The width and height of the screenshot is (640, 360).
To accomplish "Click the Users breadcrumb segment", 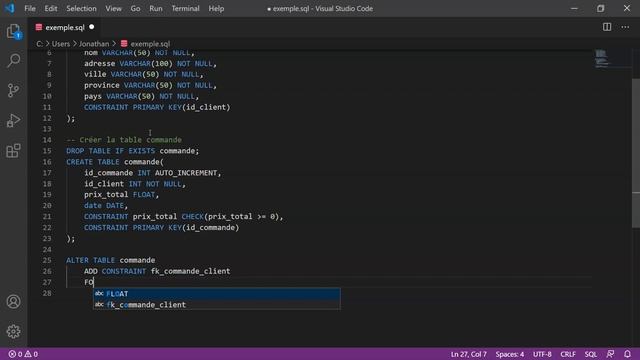I will [x=61, y=44].
